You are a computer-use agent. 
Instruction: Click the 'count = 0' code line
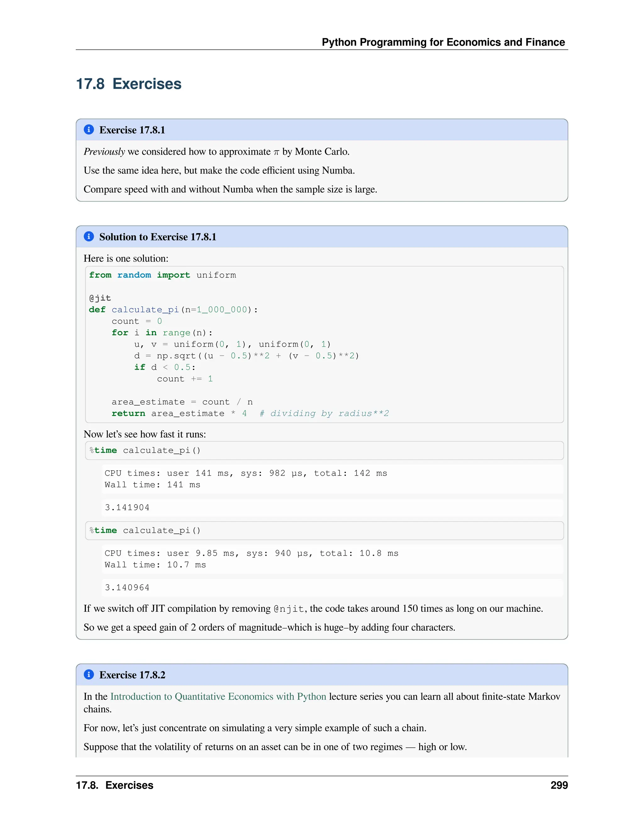click(x=136, y=321)
